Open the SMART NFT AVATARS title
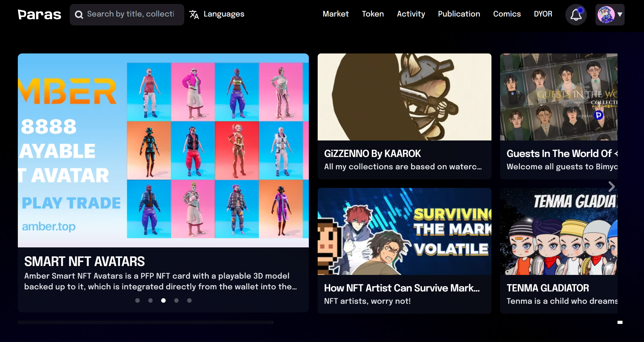Image resolution: width=644 pixels, height=342 pixels. click(84, 261)
